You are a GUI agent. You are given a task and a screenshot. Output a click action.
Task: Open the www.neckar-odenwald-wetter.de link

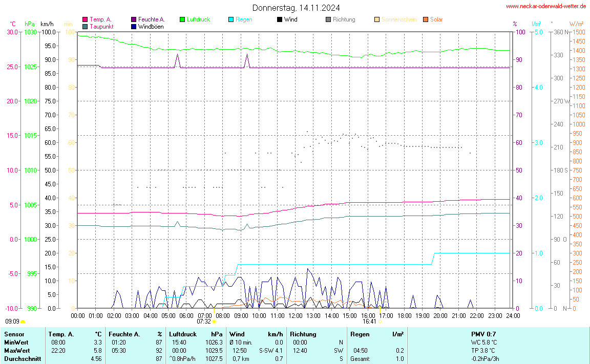click(545, 6)
